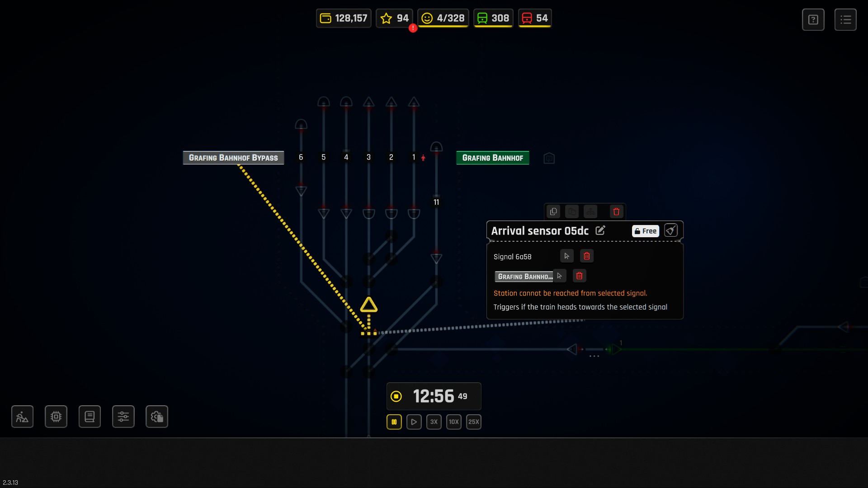This screenshot has width=868, height=488.
Task: Pick new signal for Signal 6a58
Action: pos(566,256)
